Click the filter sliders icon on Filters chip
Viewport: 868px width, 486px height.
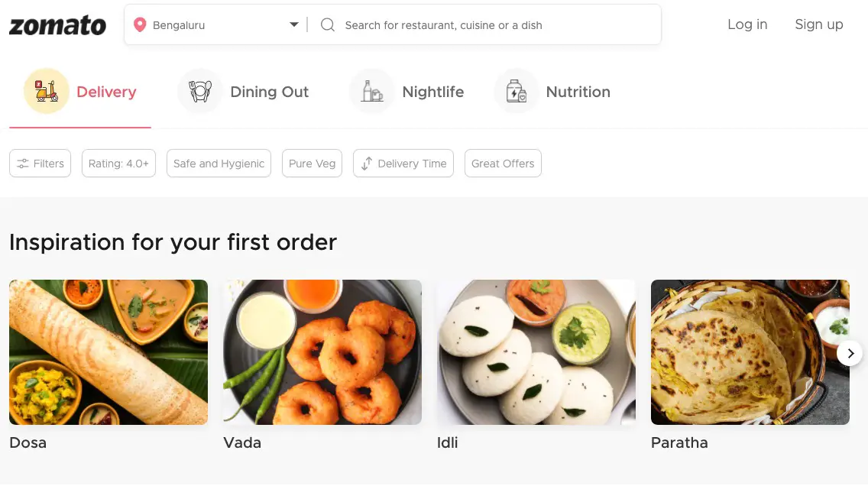23,163
